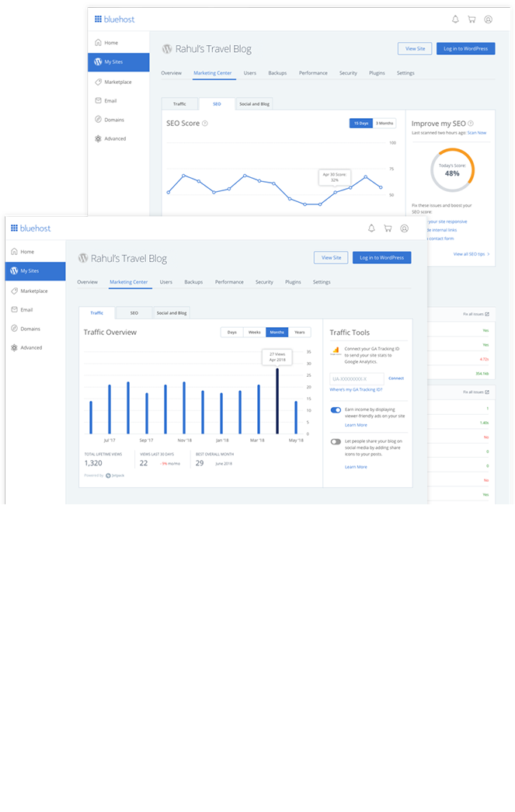The width and height of the screenshot is (515, 812).
Task: Open Traffic sub-tab in the SEO window
Action: click(179, 103)
